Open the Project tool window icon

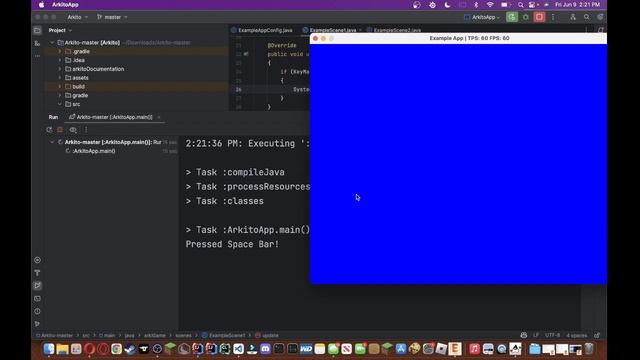click(38, 30)
